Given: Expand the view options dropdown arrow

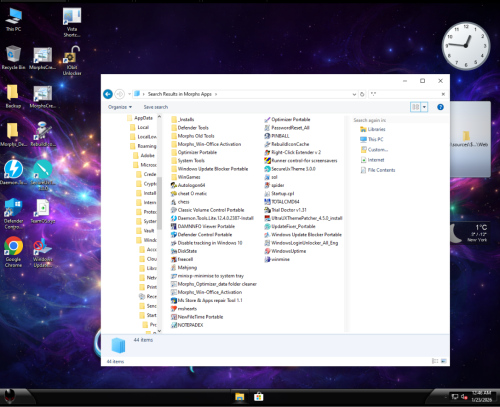Looking at the screenshot, I should 424,107.
